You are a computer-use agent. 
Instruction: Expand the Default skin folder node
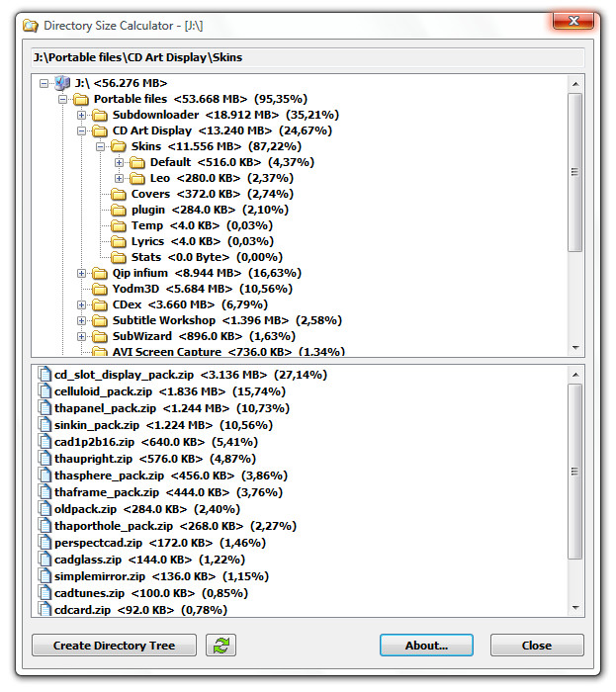[x=119, y=162]
